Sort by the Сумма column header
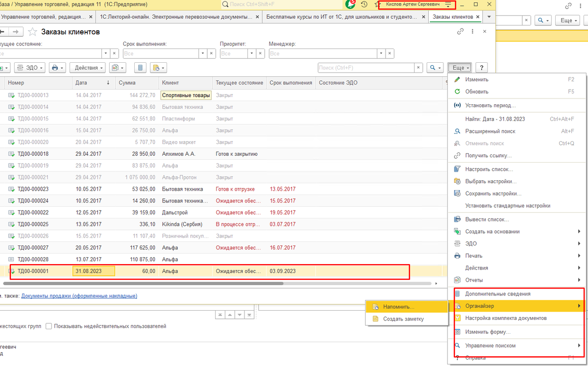588x366 pixels. tap(137, 83)
